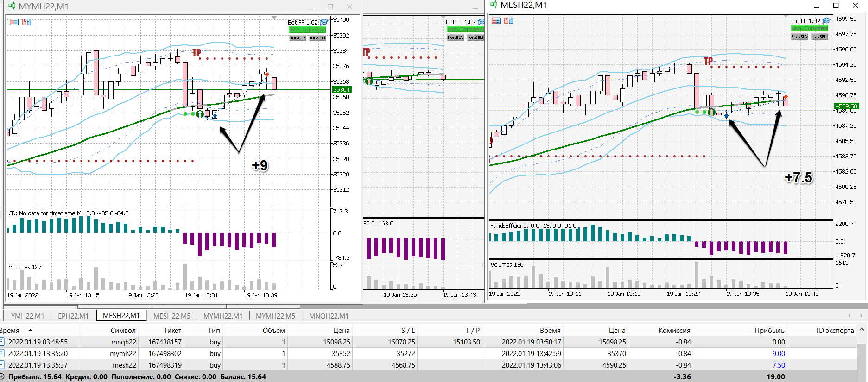Image resolution: width=868 pixels, height=382 pixels.
Task: Toggle вкл.SELL in the partially hidden middle chart
Action: click(x=475, y=38)
